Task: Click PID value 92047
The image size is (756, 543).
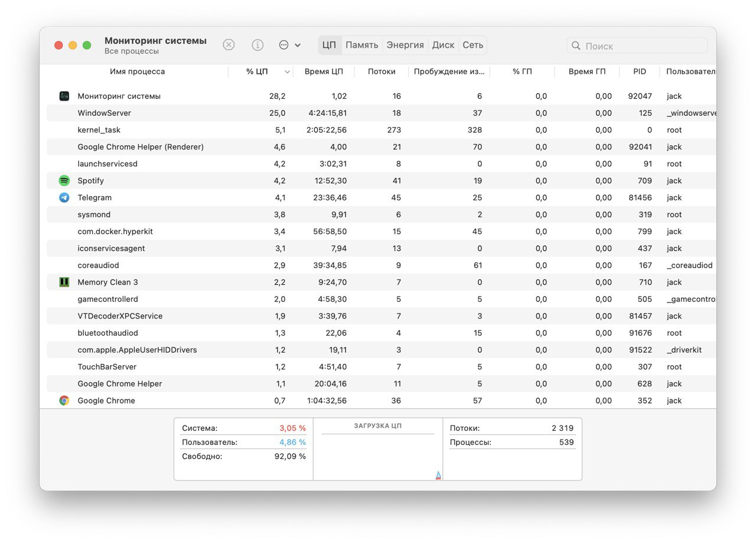Action: (x=640, y=96)
